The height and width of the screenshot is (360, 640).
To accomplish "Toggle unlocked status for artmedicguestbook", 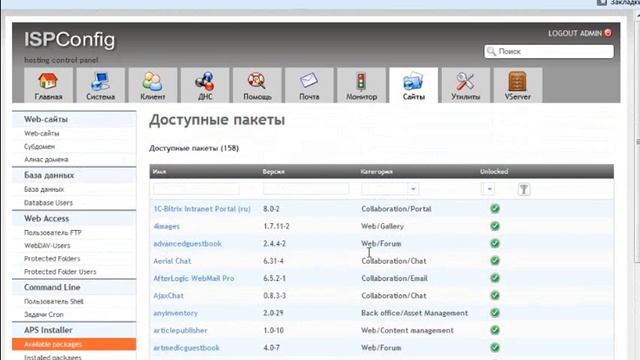I will tap(495, 348).
